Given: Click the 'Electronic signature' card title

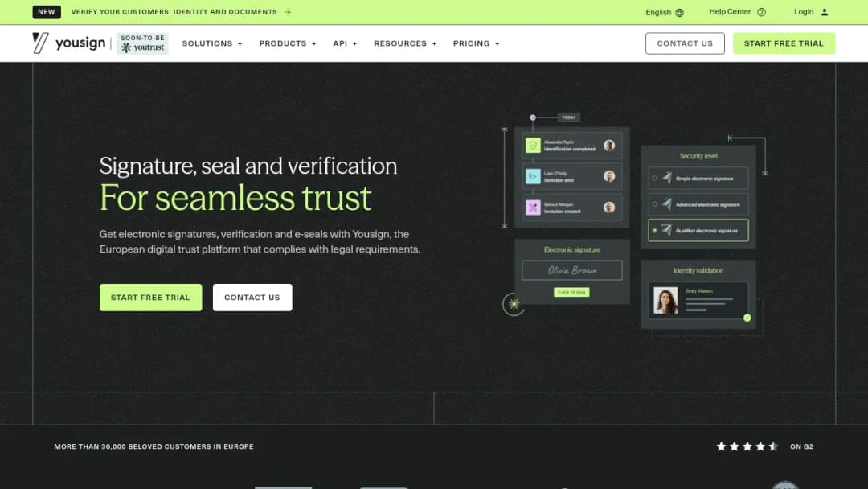Looking at the screenshot, I should point(572,250).
